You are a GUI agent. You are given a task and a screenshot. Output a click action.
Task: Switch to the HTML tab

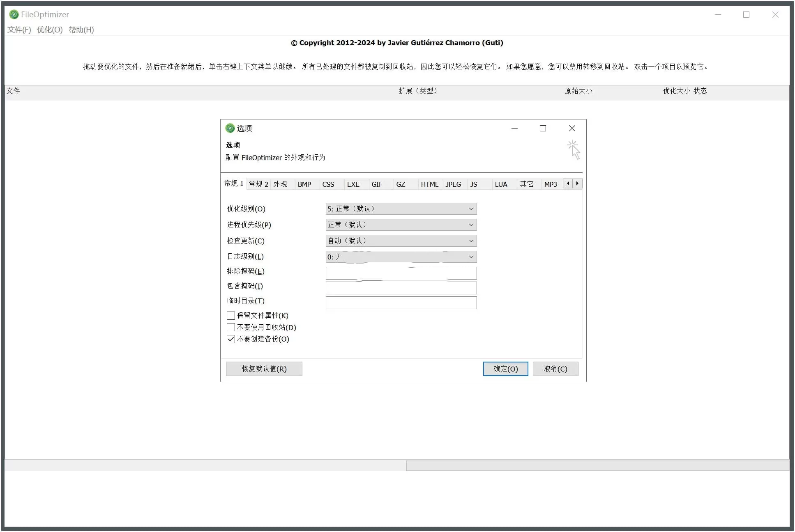click(430, 184)
